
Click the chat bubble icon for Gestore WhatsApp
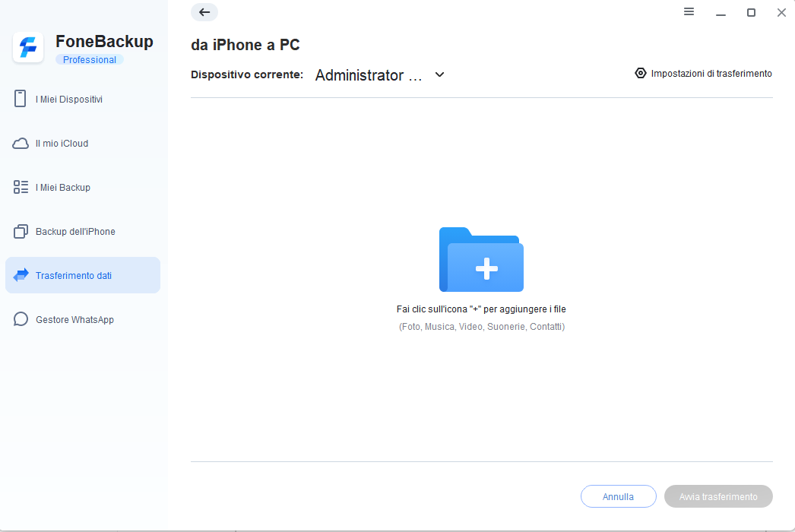(21, 319)
